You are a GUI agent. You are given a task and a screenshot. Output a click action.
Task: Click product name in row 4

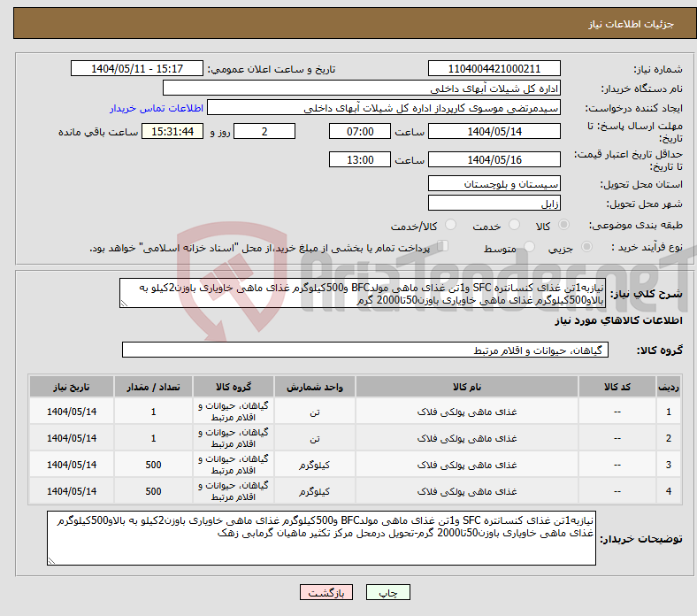[x=467, y=491]
